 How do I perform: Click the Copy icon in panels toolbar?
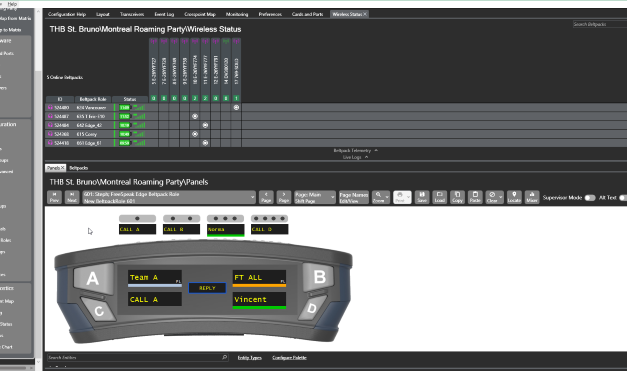457,197
